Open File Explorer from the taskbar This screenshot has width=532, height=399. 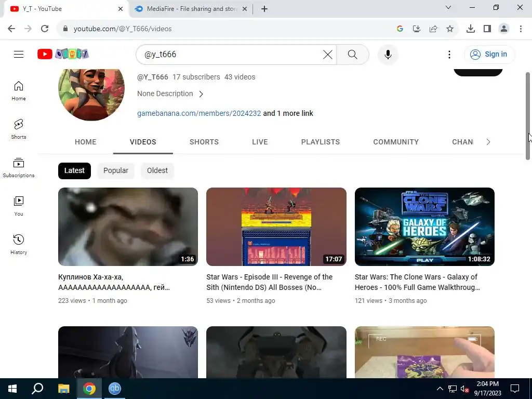(63, 389)
